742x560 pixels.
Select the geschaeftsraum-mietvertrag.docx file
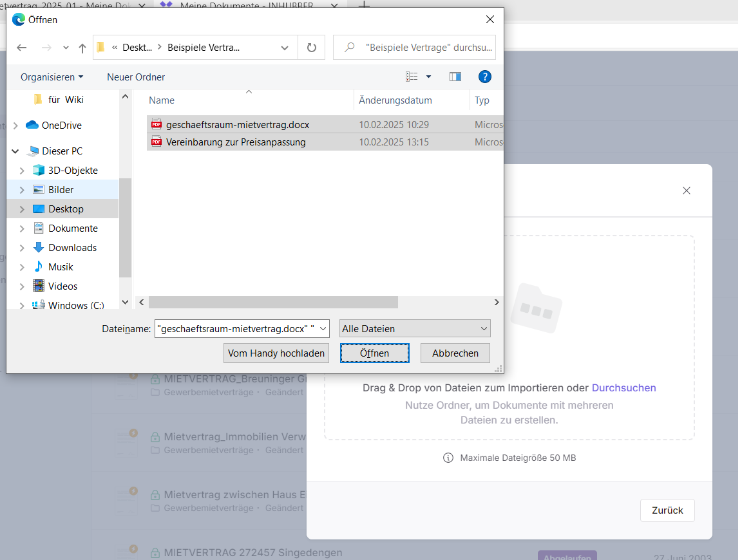pos(237,125)
